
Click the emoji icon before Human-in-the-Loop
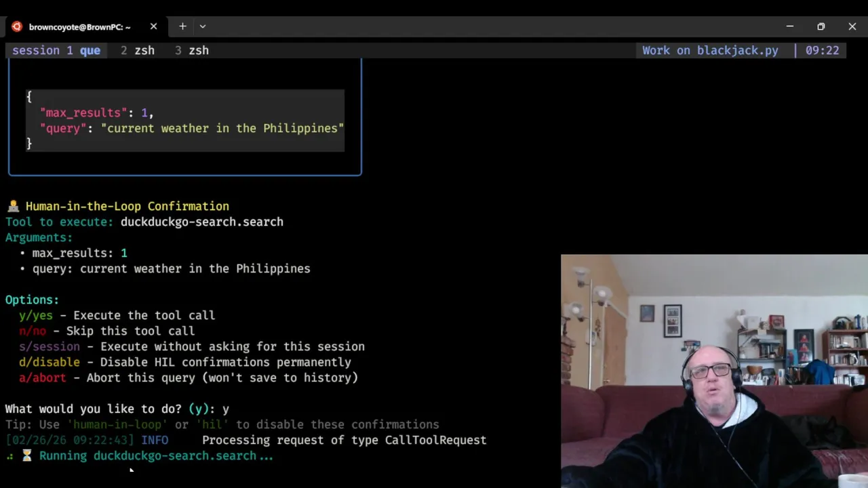click(12, 206)
